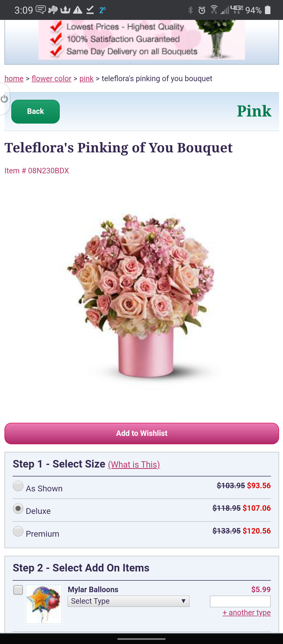Tap the power icon on left edge
Screen dimensions: 283x644
tap(4, 99)
